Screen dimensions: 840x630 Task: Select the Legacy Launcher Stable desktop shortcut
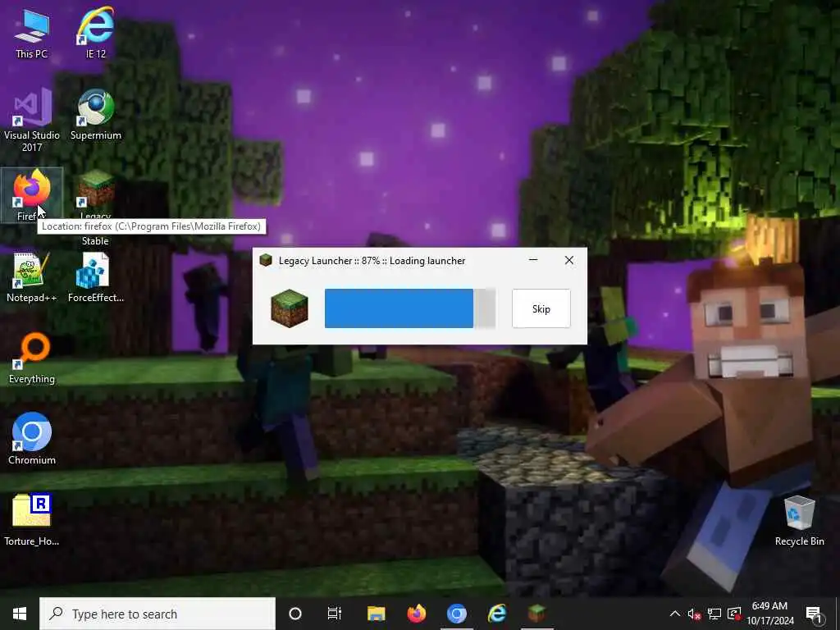(x=95, y=208)
